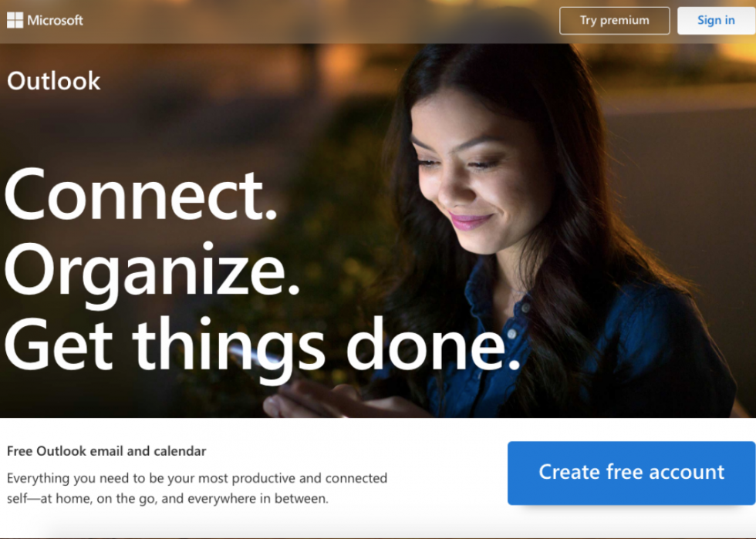Open the Sign in button

[x=716, y=21]
